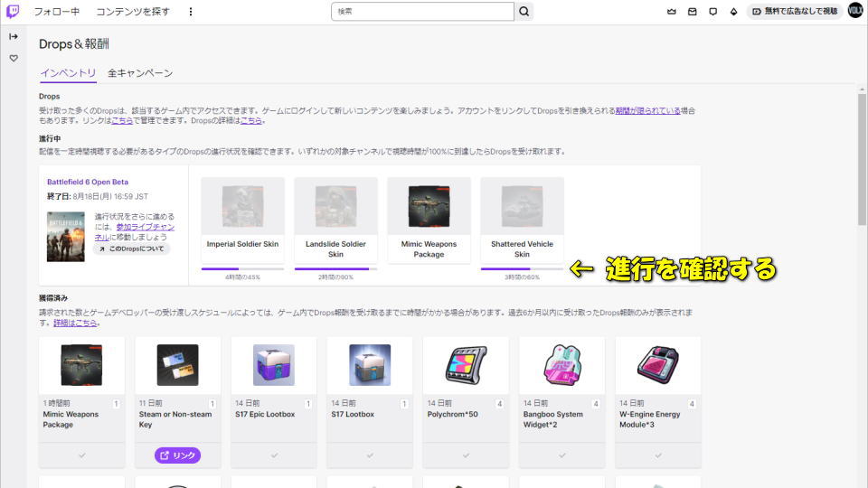Switch to the インベントリ tab
This screenshot has width=868, height=488.
coord(68,73)
